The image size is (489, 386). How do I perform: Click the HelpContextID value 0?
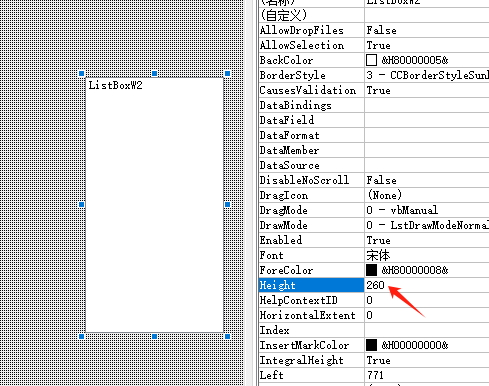[x=369, y=300]
